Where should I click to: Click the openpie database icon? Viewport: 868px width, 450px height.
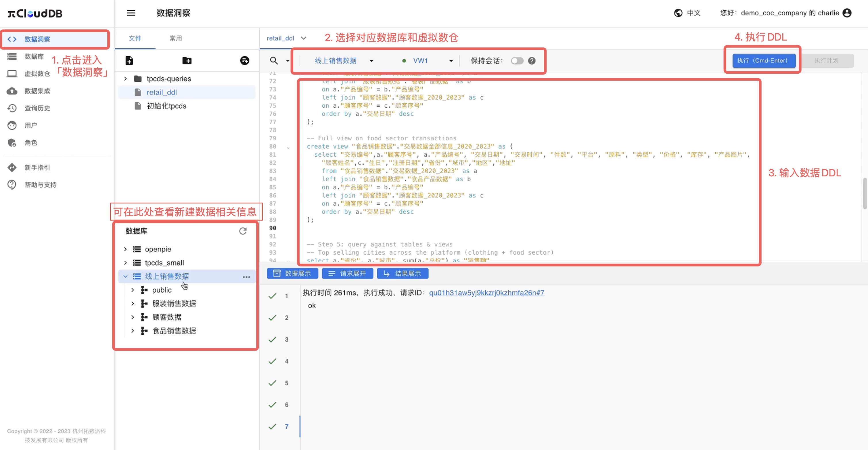tap(137, 249)
